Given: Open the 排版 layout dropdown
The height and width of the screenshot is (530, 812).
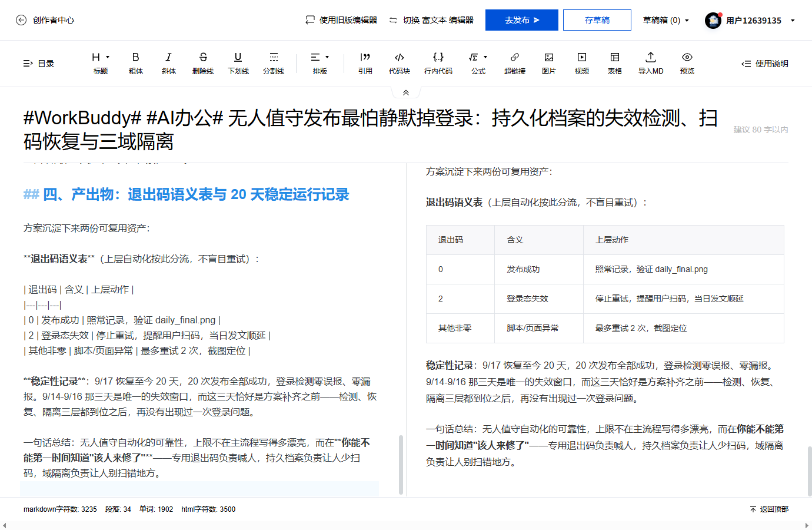Looking at the screenshot, I should (x=320, y=63).
